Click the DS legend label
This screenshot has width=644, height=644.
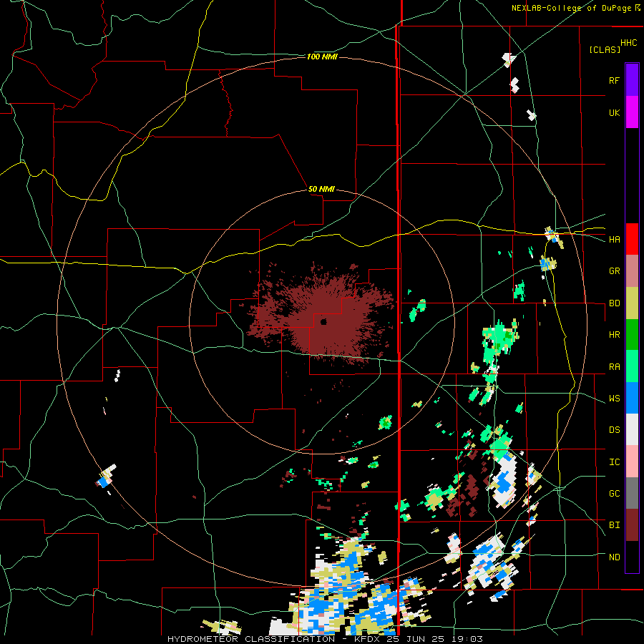pyautogui.click(x=614, y=430)
